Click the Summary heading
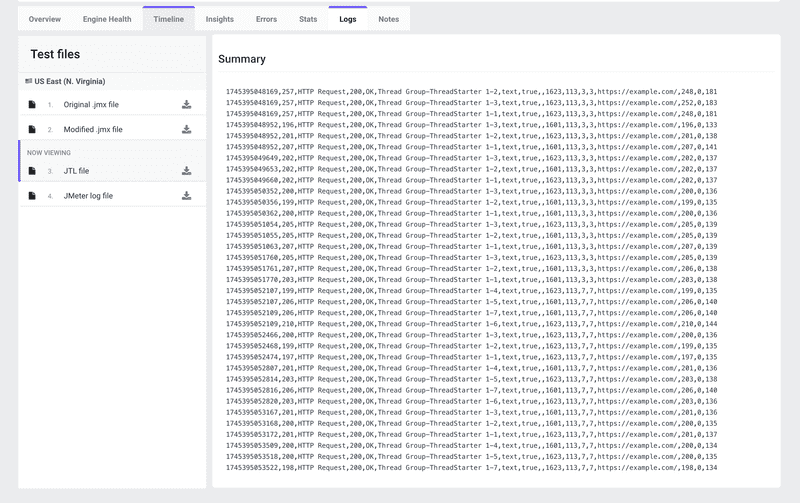The width and height of the screenshot is (800, 503). pyautogui.click(x=242, y=59)
